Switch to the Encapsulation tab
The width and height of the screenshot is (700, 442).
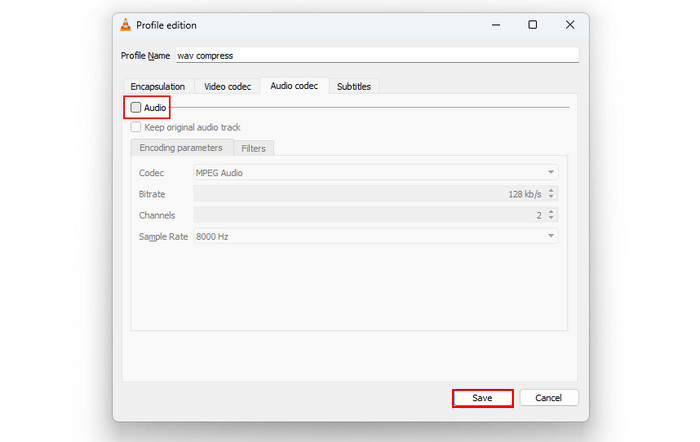[158, 87]
